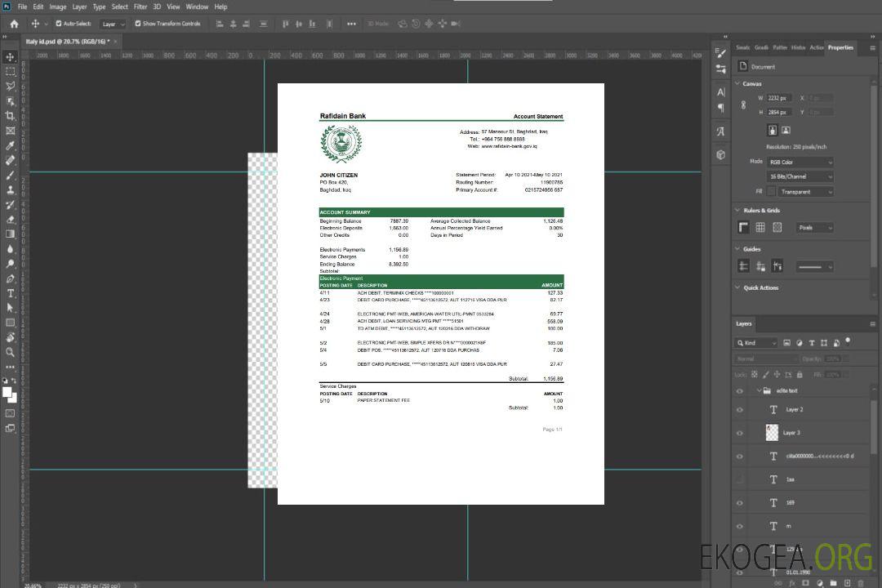This screenshot has height=588, width=882.
Task: Hide Layer 3 with eye icon
Action: pyautogui.click(x=740, y=434)
